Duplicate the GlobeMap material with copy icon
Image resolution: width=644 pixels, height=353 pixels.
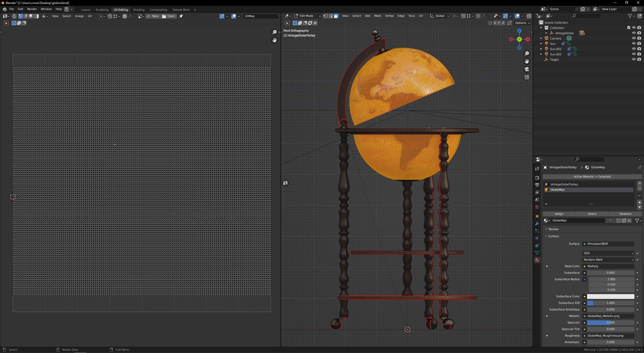click(x=624, y=220)
